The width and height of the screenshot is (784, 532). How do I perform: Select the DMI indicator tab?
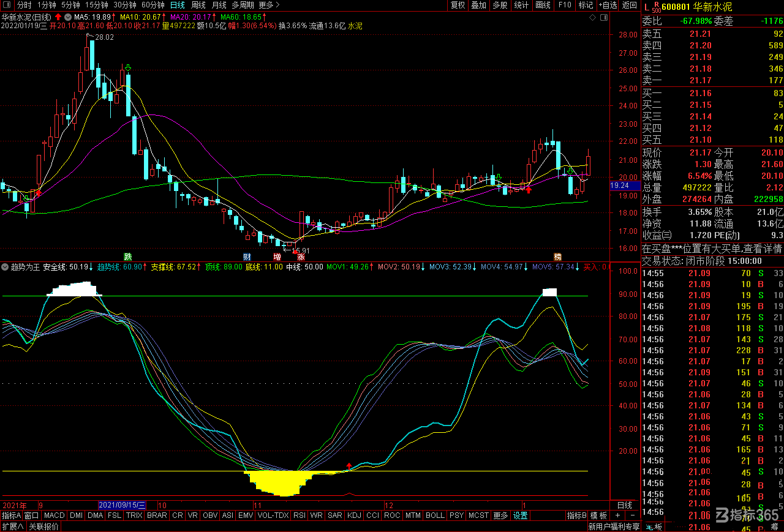[x=76, y=515]
